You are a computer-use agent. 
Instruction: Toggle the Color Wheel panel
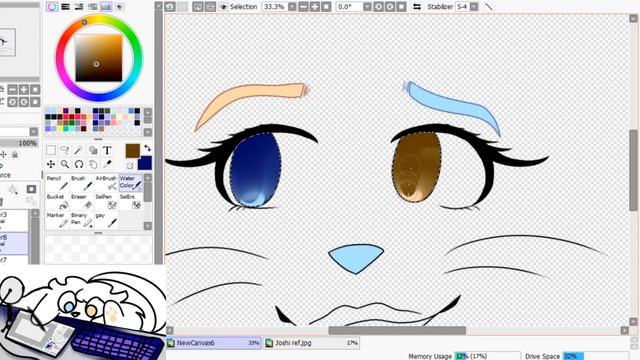52,7
